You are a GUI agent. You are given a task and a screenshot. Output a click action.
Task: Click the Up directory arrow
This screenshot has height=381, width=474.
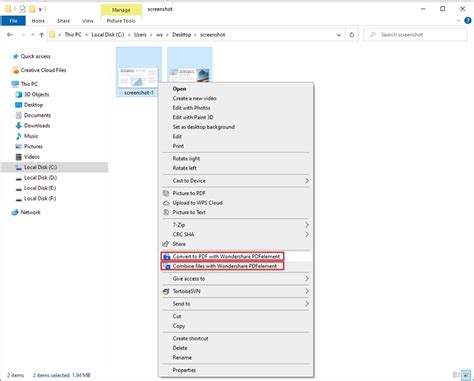coord(42,35)
